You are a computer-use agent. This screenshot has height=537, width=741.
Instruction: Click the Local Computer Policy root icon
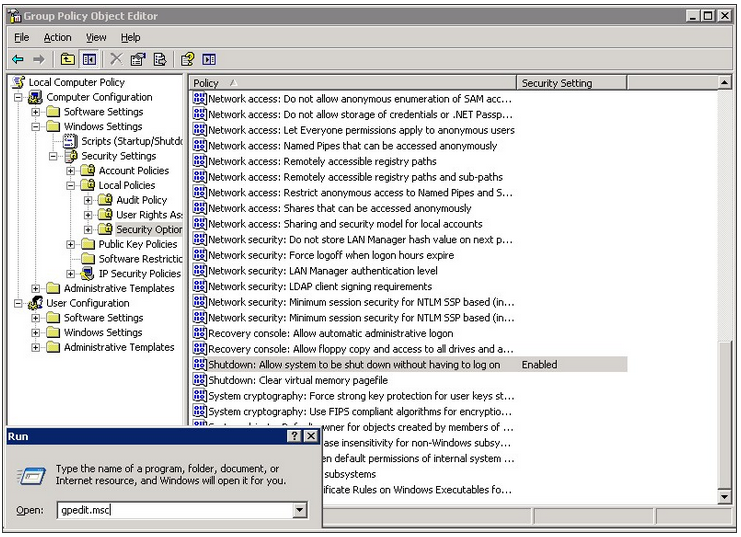coord(19,82)
